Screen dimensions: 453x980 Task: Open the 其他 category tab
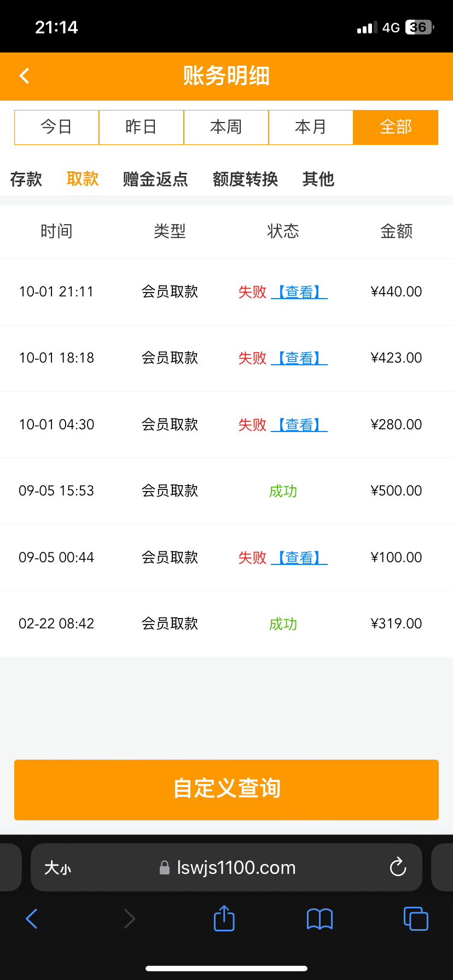[x=318, y=179]
